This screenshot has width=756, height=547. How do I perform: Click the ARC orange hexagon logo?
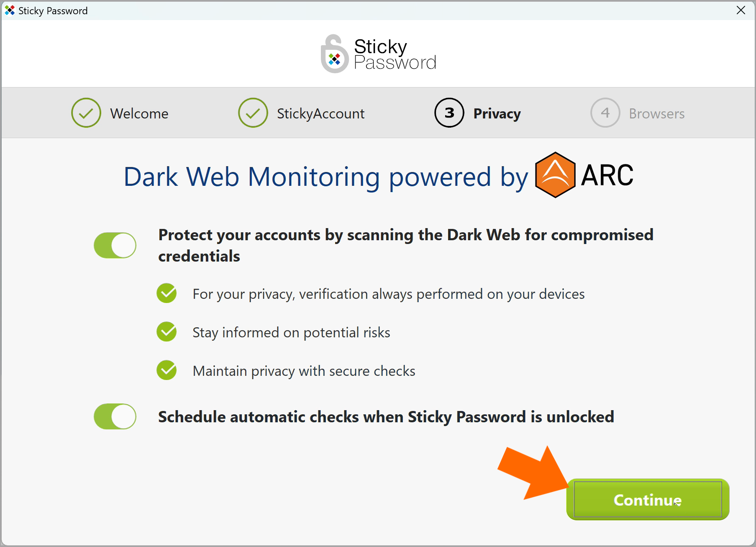coord(555,175)
